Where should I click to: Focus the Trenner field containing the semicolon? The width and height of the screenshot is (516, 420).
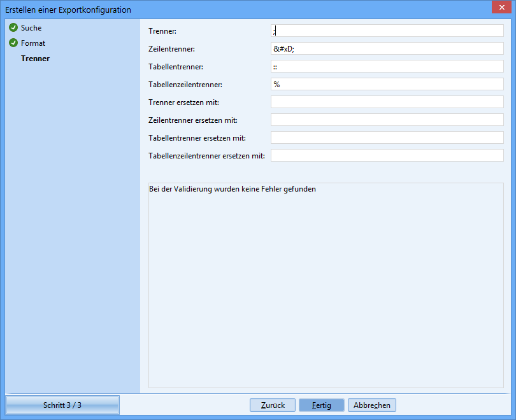pos(387,31)
